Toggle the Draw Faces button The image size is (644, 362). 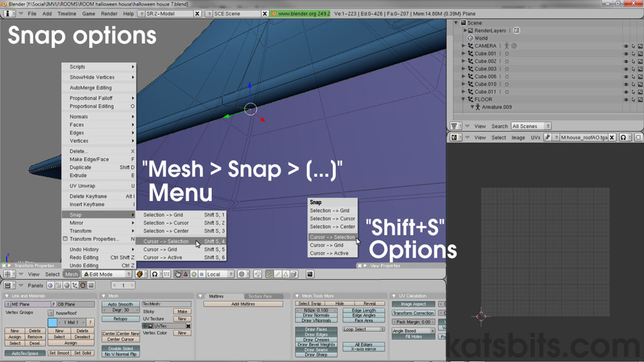click(x=316, y=329)
